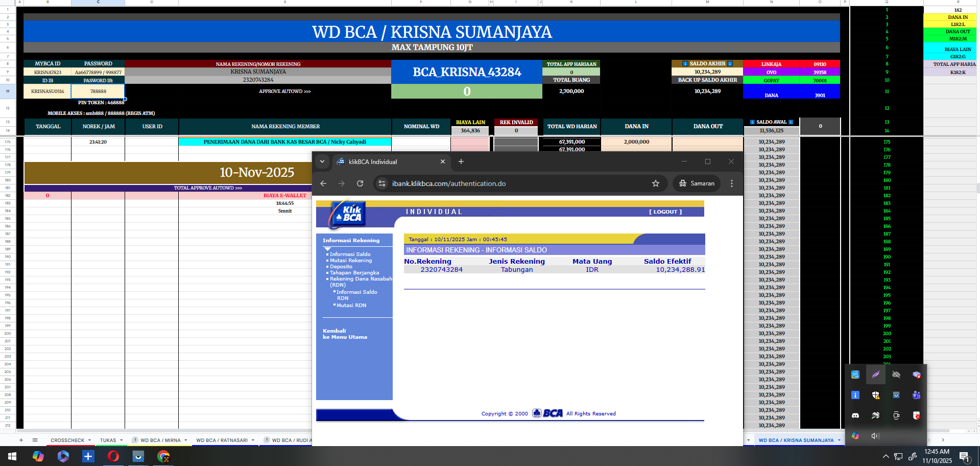Open Mutasi RDN link
The image size is (980, 466).
click(351, 306)
